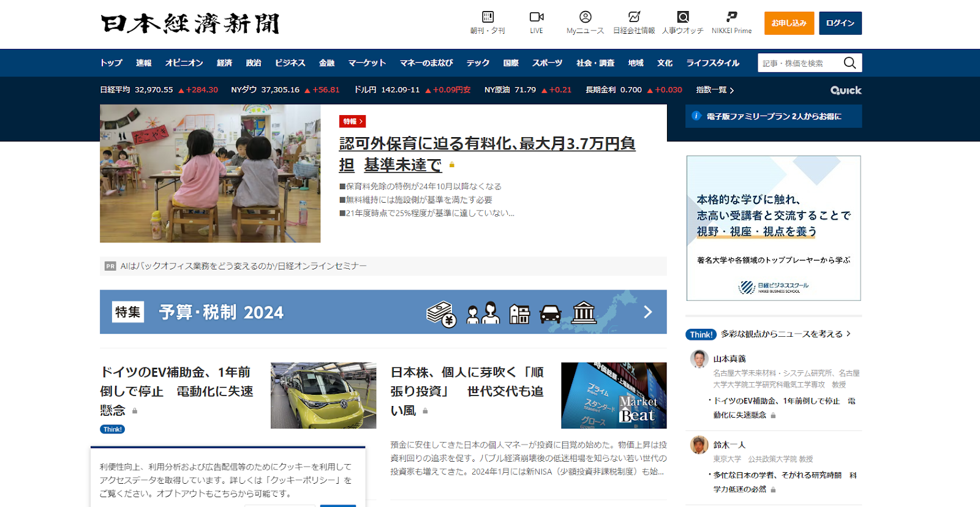
Task: Click the ドル円 142.09-11 quote
Action: tap(412, 90)
